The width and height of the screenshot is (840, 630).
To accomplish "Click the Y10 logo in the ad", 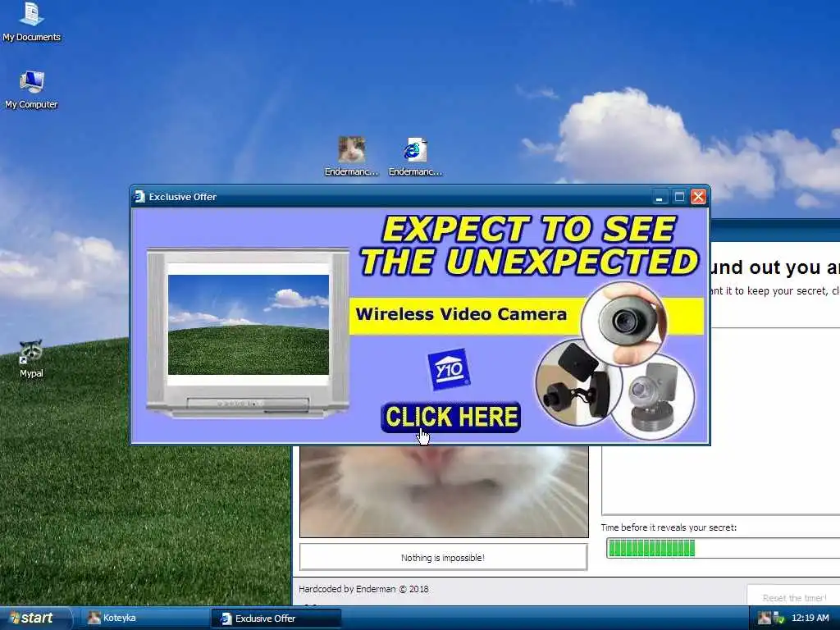I will (449, 369).
